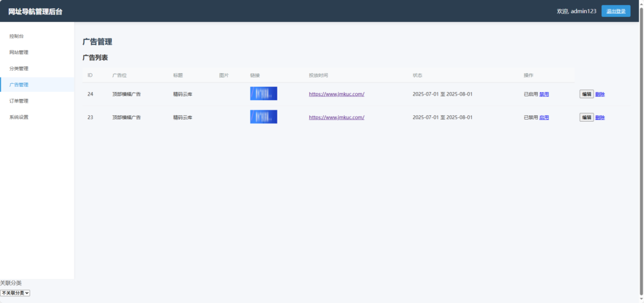
Task: Click 编辑 button for ad ID 23
Action: (586, 117)
